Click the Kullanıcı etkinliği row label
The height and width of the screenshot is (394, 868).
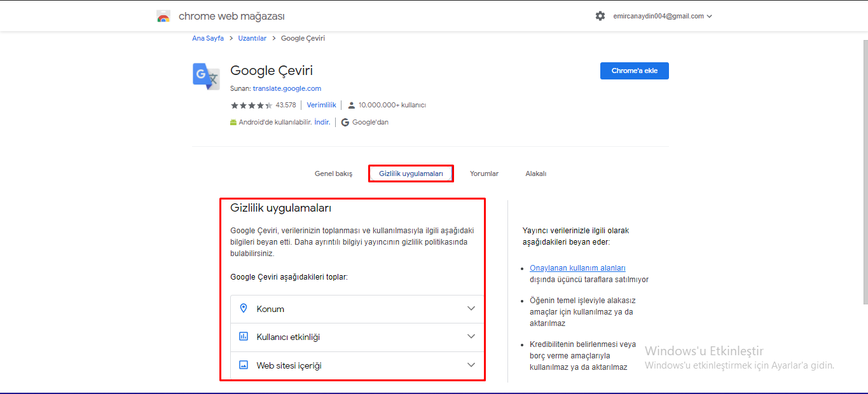288,337
